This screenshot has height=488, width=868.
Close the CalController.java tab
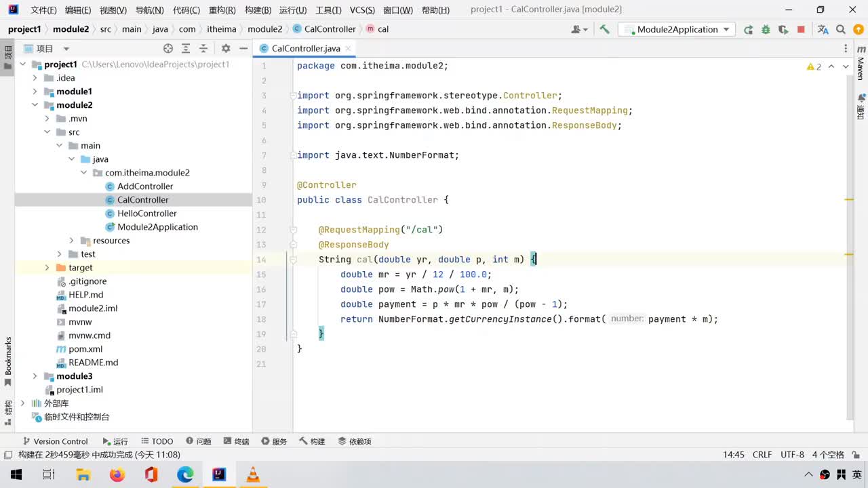coord(348,48)
